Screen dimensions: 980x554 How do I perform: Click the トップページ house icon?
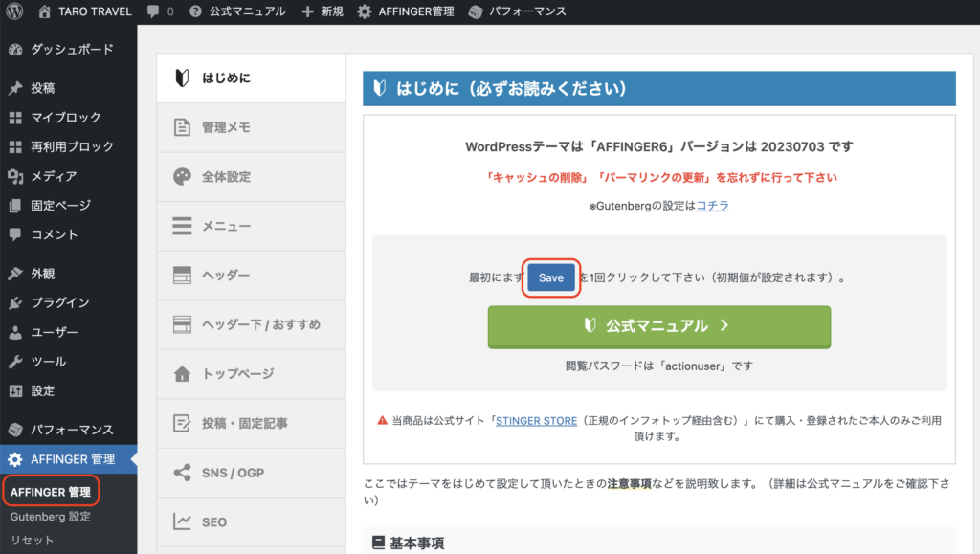click(x=182, y=373)
